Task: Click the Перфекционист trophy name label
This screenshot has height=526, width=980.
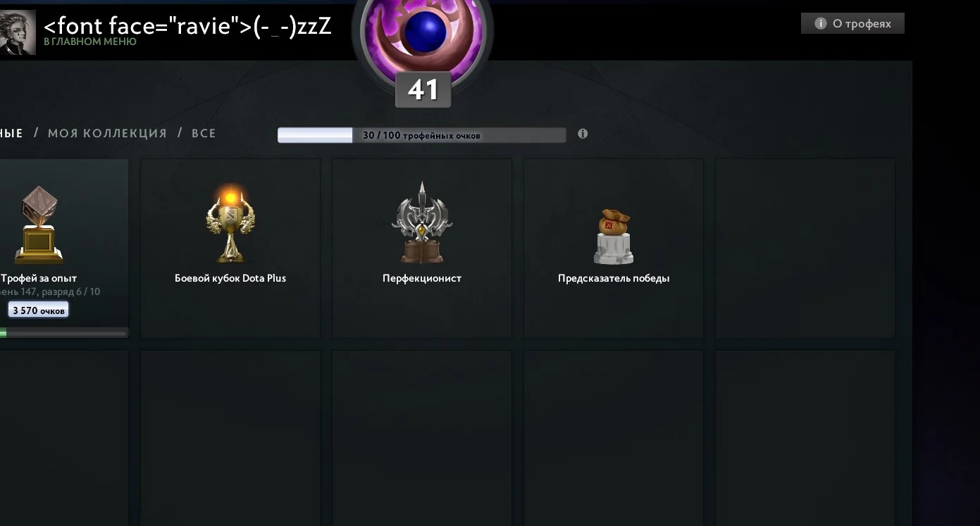Action: (422, 278)
